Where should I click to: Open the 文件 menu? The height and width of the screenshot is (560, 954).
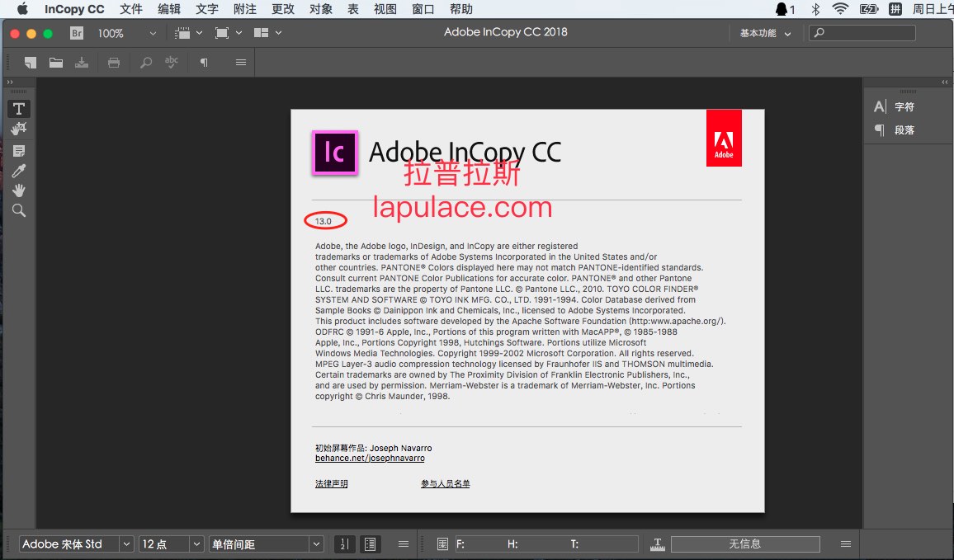click(131, 9)
